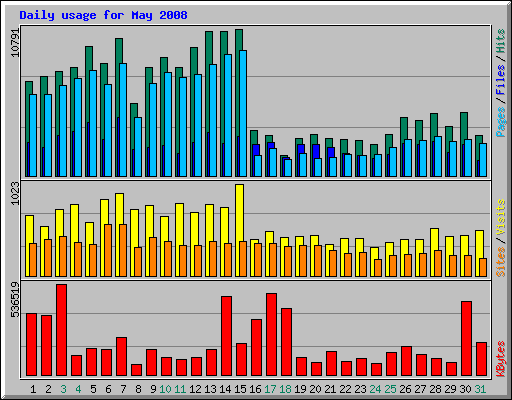The width and height of the screenshot is (512, 400).
Task: Click day label 7 on the date axis
Action: point(123,389)
